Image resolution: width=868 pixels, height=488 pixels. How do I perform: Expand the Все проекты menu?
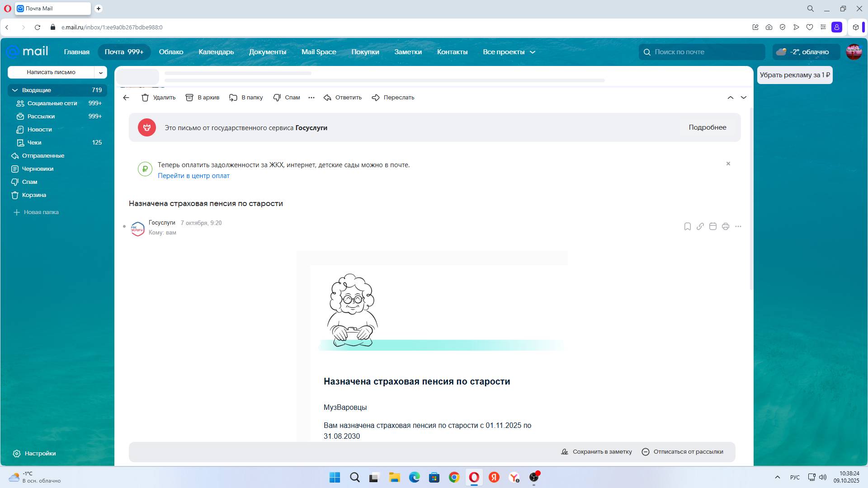coord(509,52)
